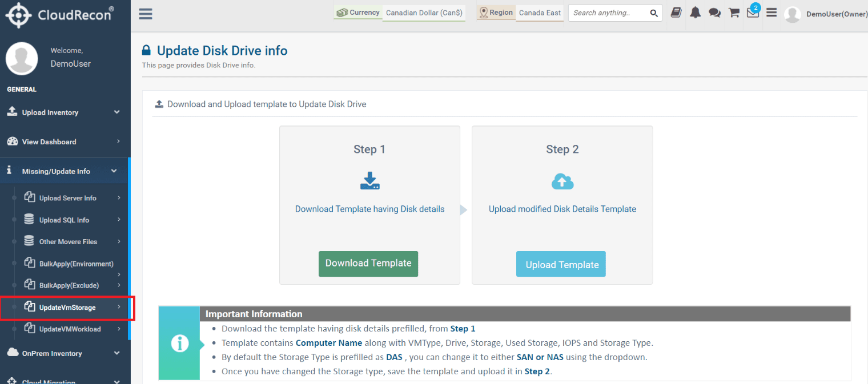Open the shopping cart
The width and height of the screenshot is (868, 384).
pos(734,13)
